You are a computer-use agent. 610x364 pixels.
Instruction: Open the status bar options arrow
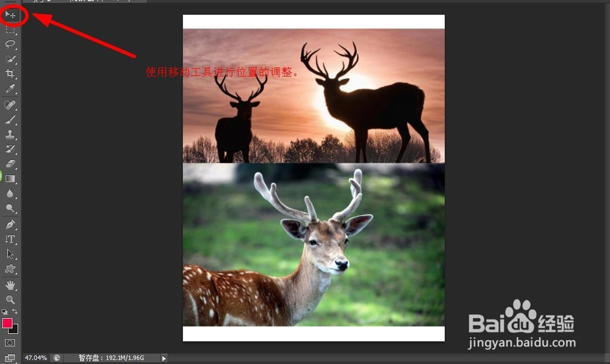163,358
